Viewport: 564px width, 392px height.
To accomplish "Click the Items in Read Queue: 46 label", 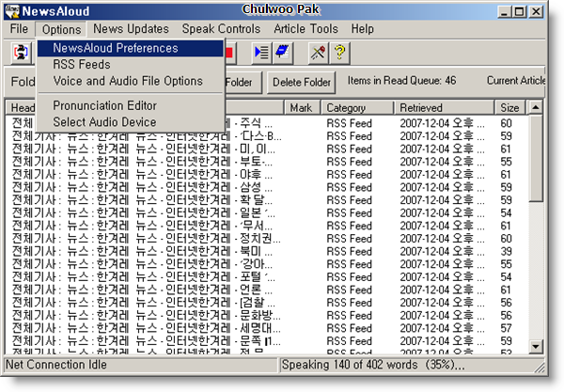I will [401, 81].
